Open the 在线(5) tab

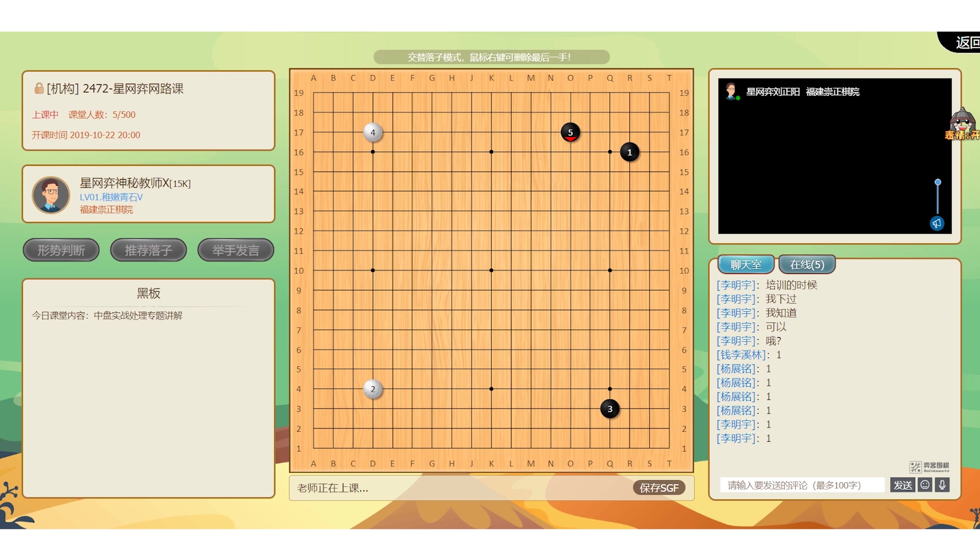pyautogui.click(x=807, y=265)
